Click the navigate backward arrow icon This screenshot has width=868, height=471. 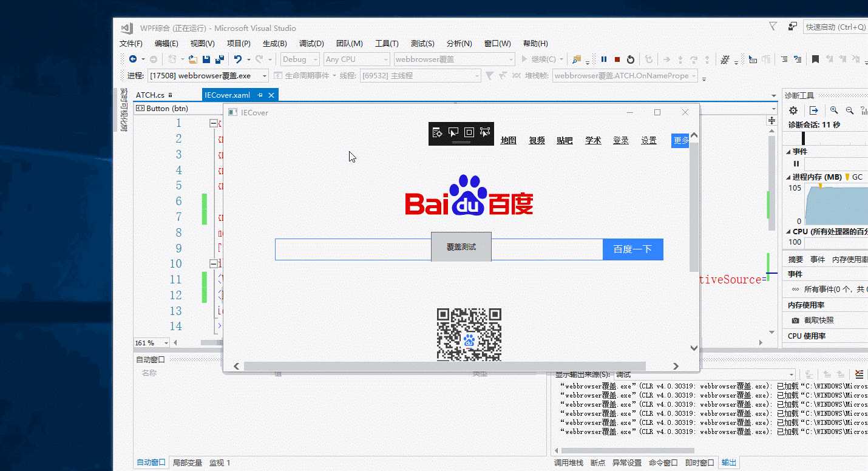tap(132, 59)
